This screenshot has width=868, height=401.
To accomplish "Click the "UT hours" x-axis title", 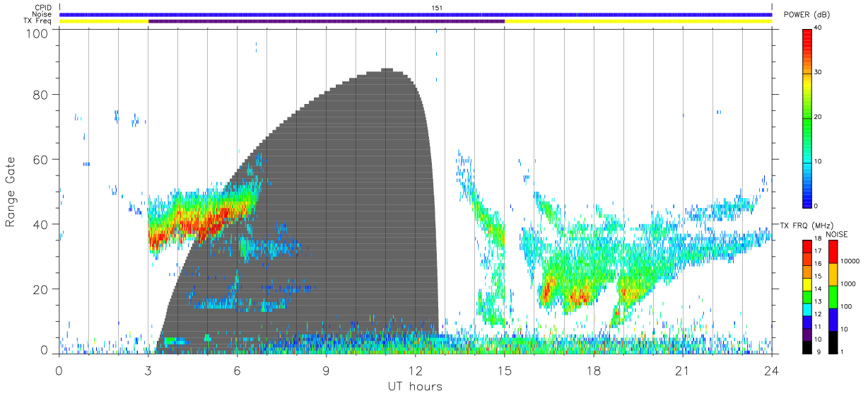I will [414, 386].
